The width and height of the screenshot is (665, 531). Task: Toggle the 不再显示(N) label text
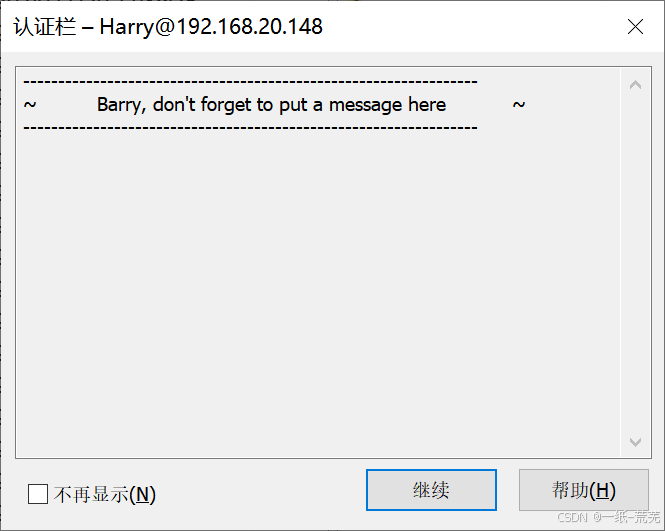(x=105, y=495)
